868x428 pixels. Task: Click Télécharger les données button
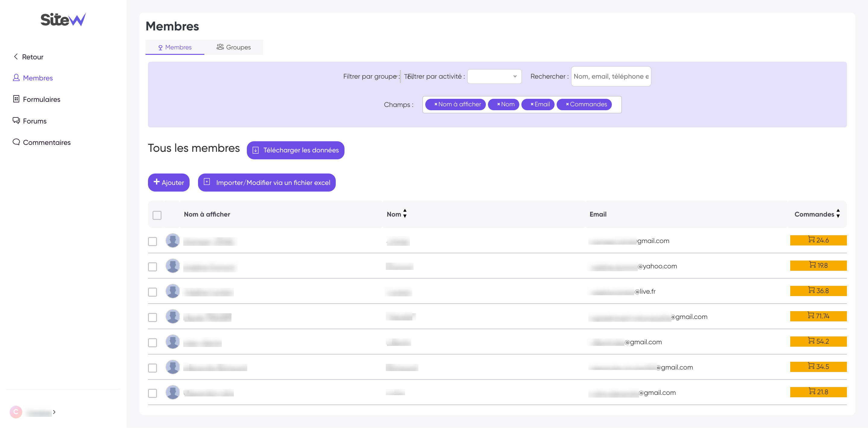point(295,150)
